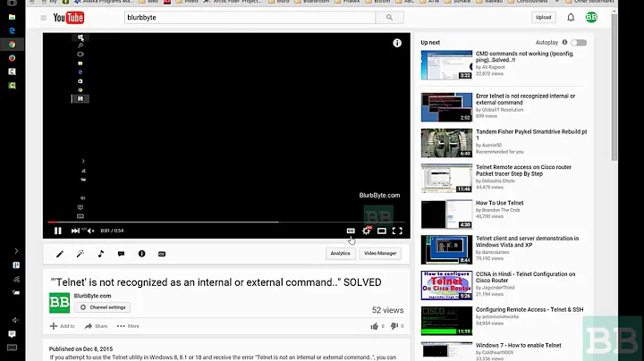Viewport: 644px width, 361px height.
Task: Share this video
Action: 96,326
